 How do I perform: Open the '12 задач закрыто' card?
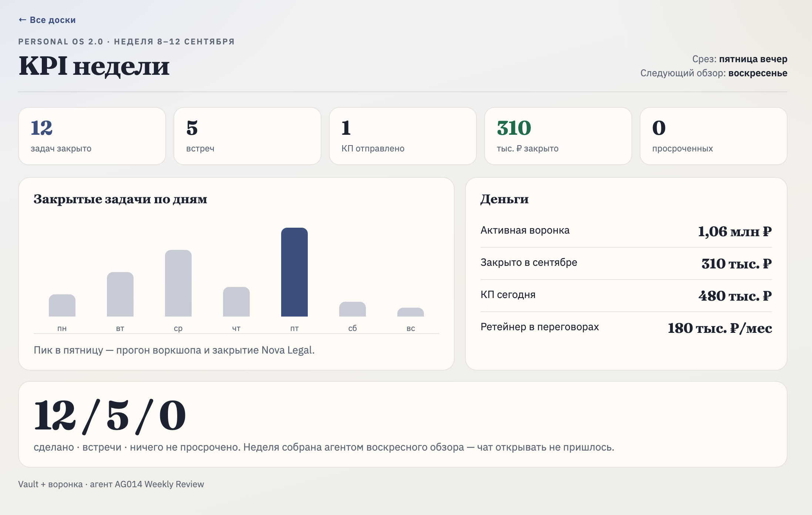[92, 136]
